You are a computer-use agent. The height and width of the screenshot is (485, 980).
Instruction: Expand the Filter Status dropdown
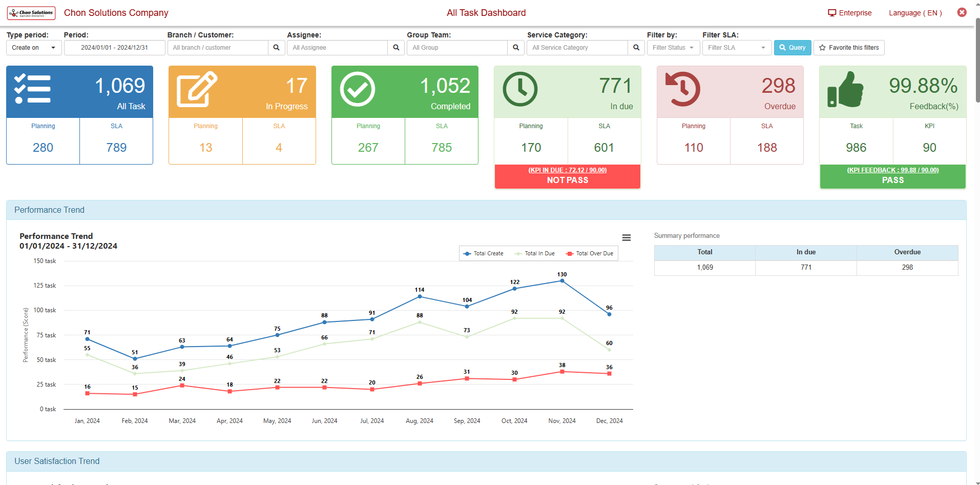673,48
